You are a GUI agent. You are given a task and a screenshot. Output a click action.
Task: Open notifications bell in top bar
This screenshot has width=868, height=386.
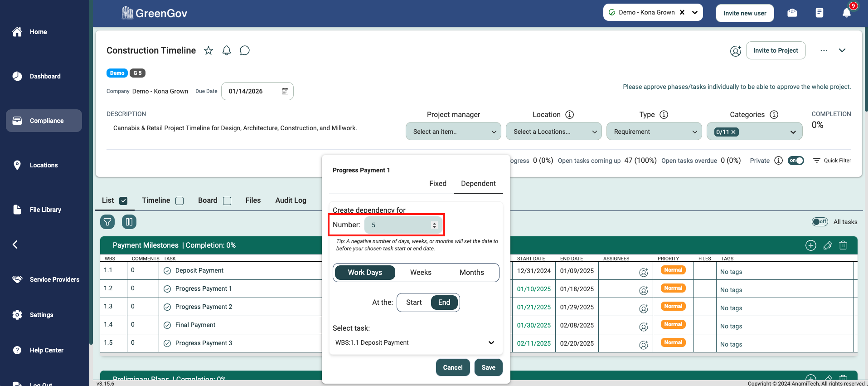coord(846,13)
